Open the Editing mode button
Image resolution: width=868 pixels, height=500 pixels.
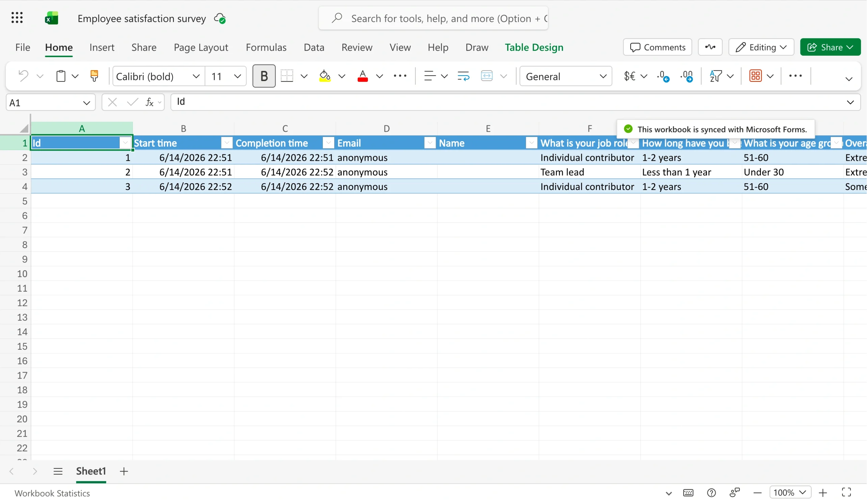tap(762, 47)
